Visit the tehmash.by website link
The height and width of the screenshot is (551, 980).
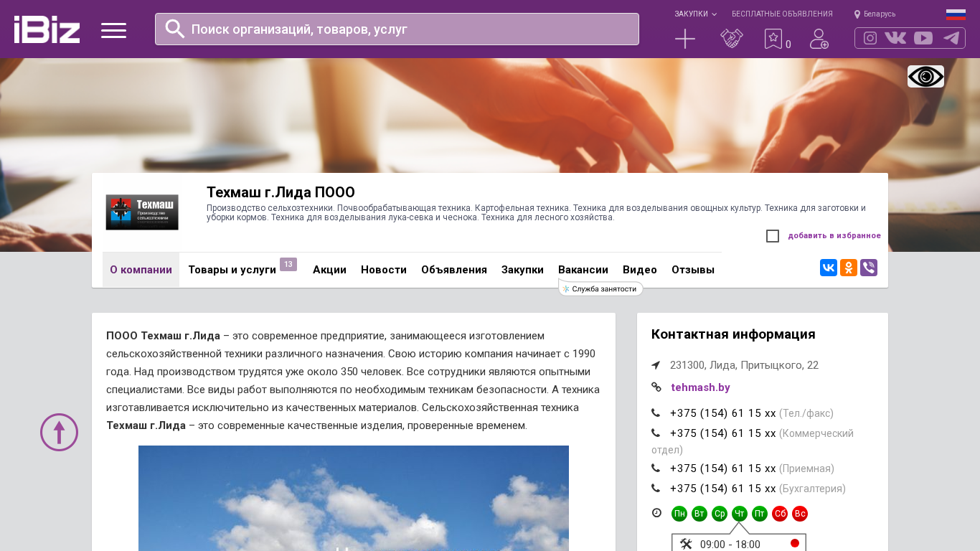pyautogui.click(x=700, y=387)
